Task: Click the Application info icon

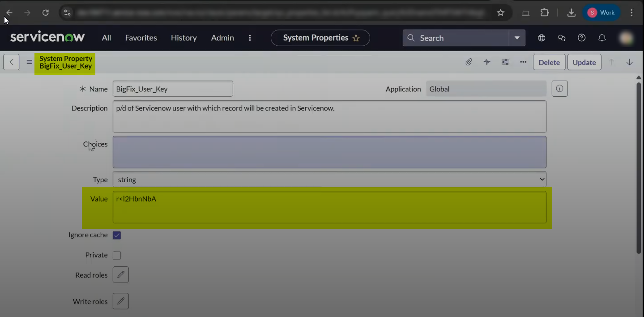Action: [559, 89]
